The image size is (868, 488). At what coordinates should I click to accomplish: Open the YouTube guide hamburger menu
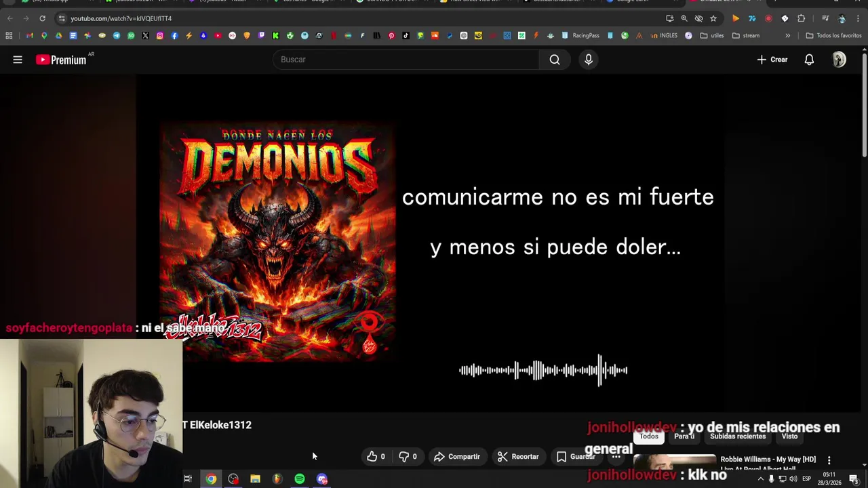click(18, 60)
